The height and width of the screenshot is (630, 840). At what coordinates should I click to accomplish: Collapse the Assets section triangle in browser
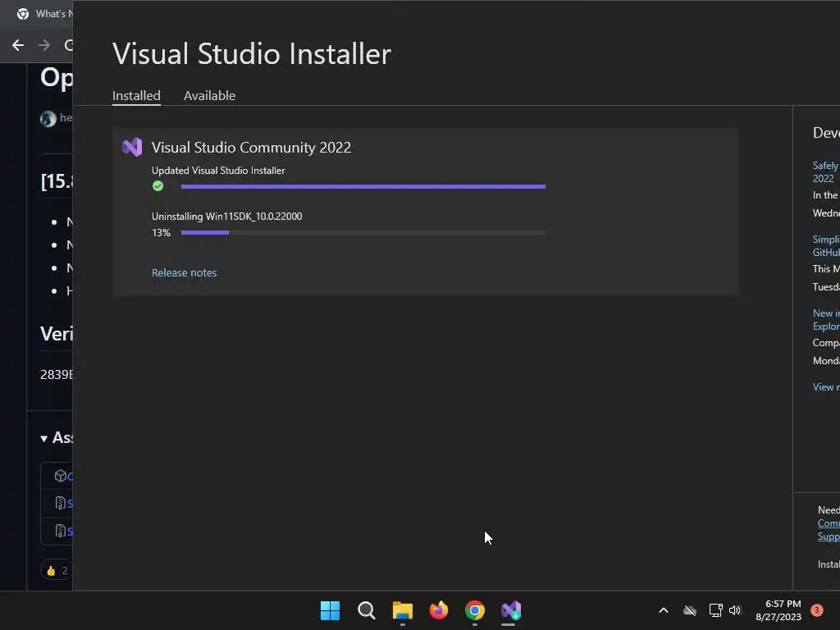tap(44, 439)
